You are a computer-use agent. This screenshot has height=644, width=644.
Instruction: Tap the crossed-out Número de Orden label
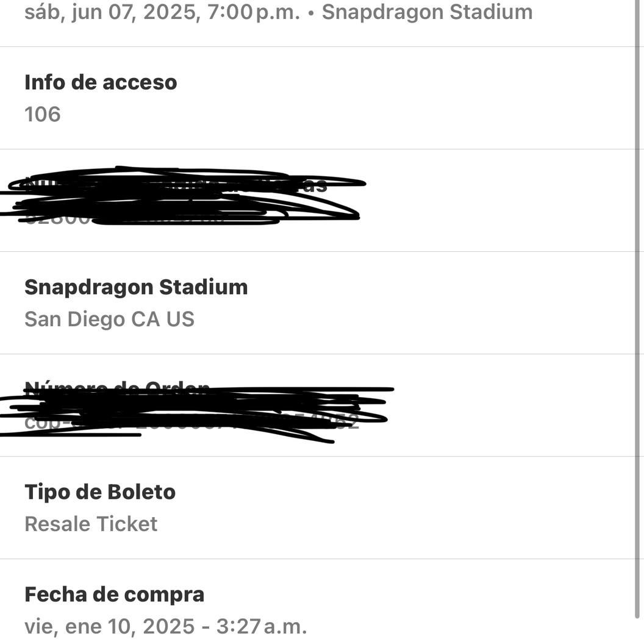pyautogui.click(x=117, y=387)
